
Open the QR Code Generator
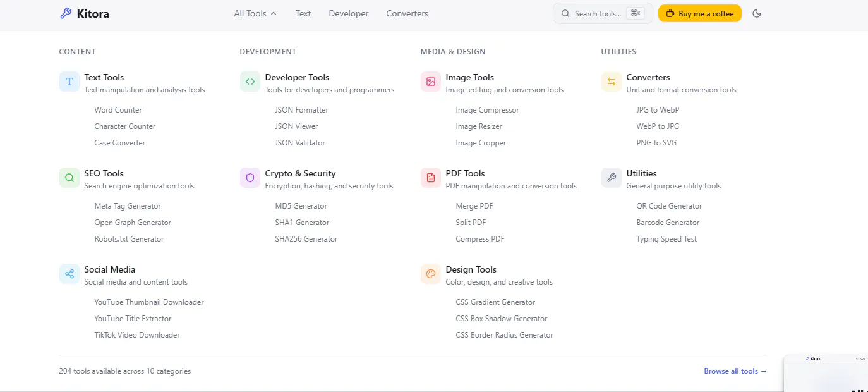669,206
